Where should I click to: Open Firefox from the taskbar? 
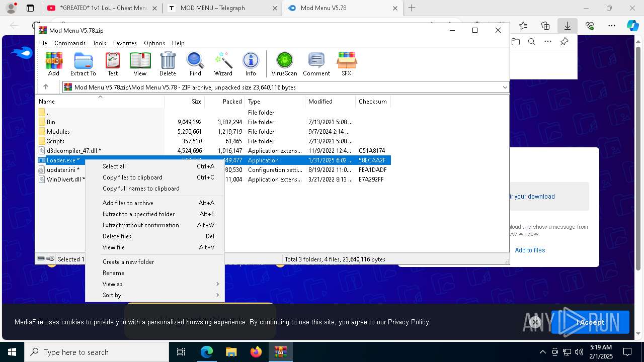pos(256,352)
